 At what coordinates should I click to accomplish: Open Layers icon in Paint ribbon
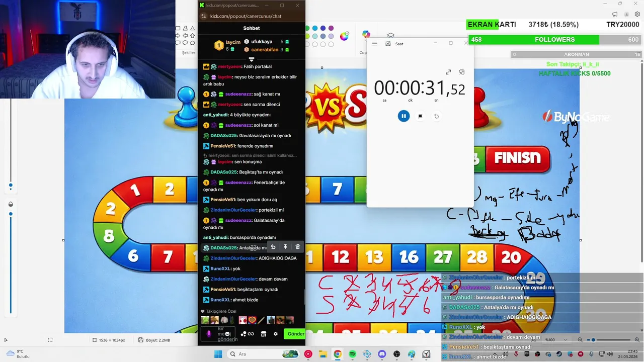click(391, 35)
